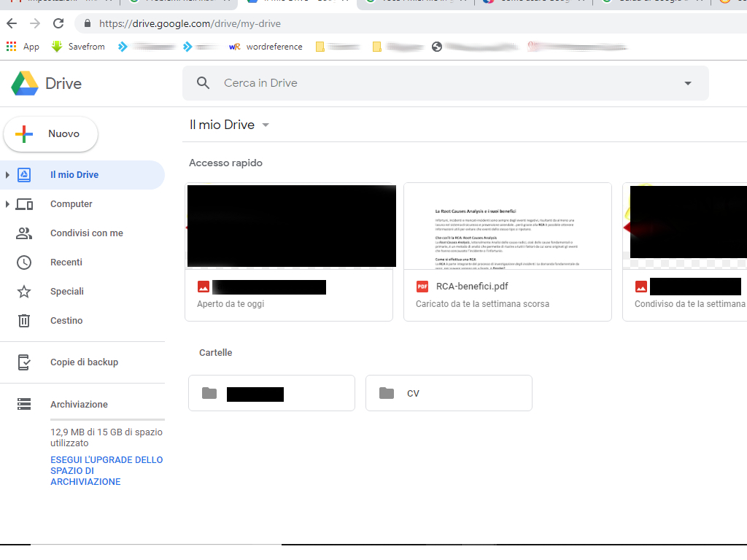
Task: Click the Nuovo button
Action: [50, 134]
